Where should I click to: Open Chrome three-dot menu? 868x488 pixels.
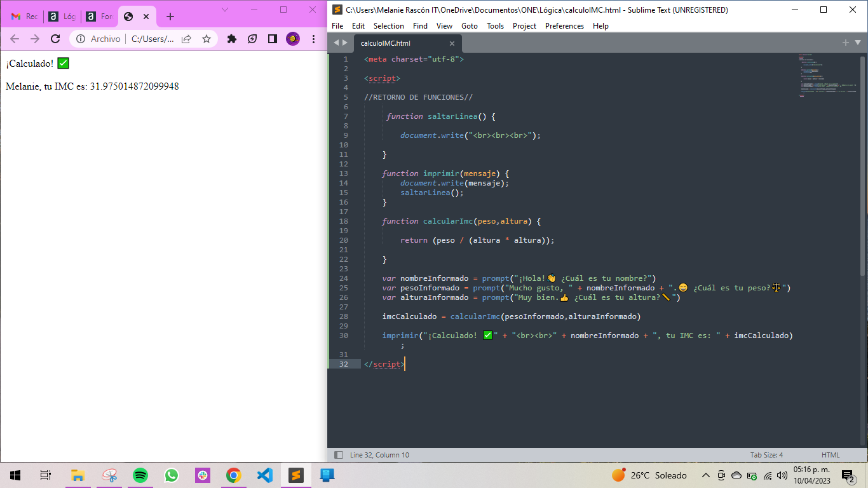point(313,39)
